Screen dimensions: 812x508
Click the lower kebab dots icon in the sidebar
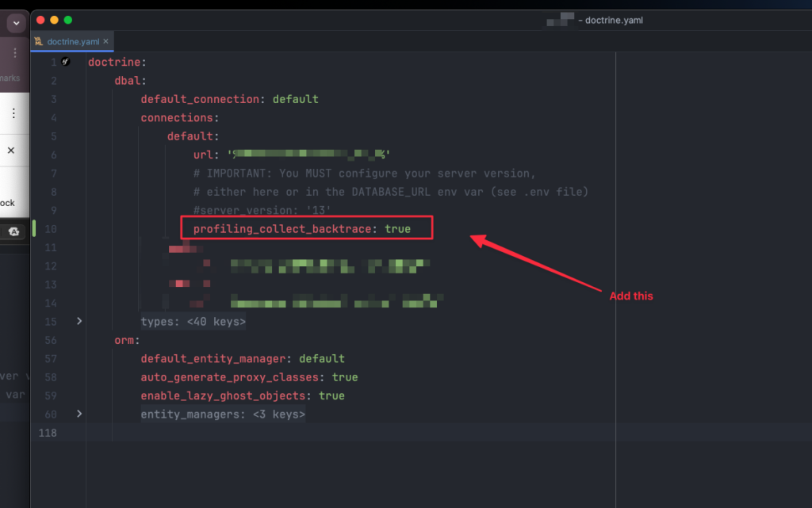(x=13, y=113)
